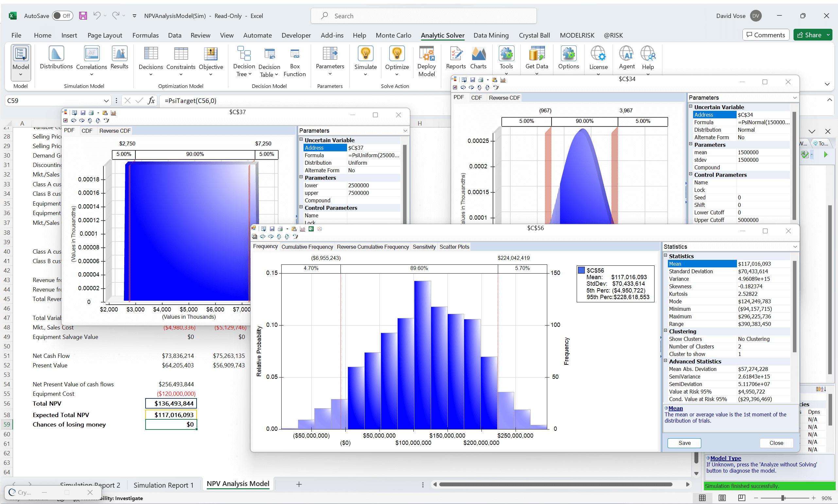Save the $C$37 chart using the floppy icon

pyautogui.click(x=82, y=112)
